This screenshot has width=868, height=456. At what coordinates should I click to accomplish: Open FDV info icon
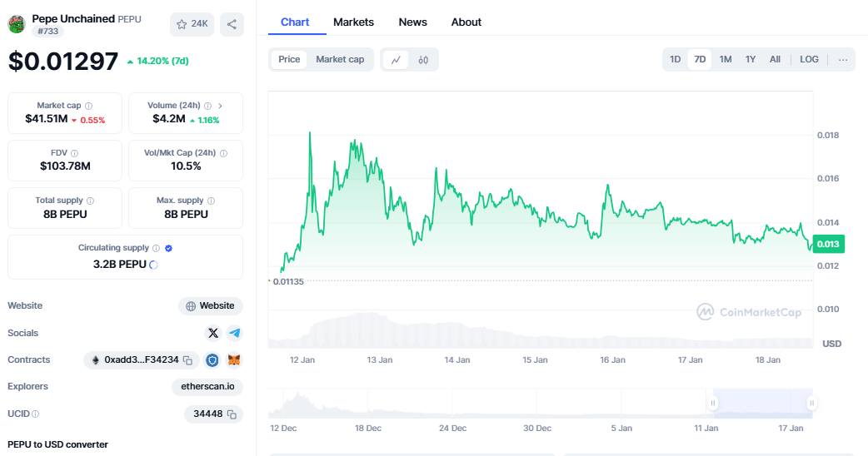click(74, 153)
